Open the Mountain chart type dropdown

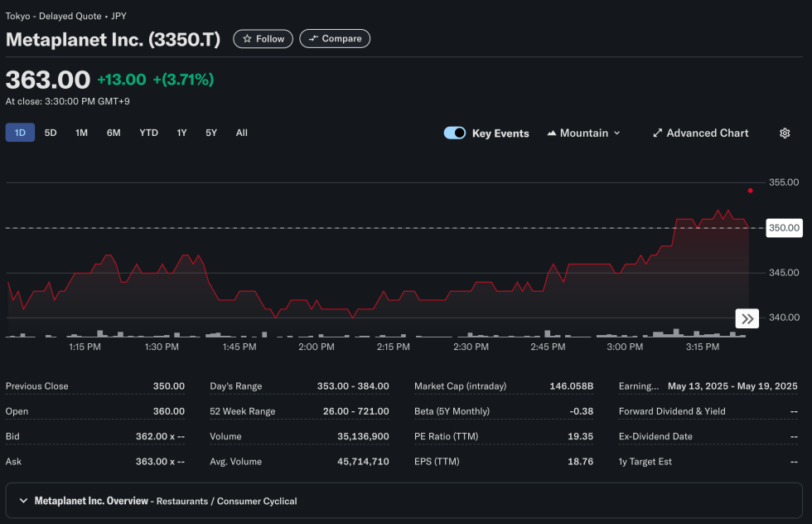pos(583,133)
